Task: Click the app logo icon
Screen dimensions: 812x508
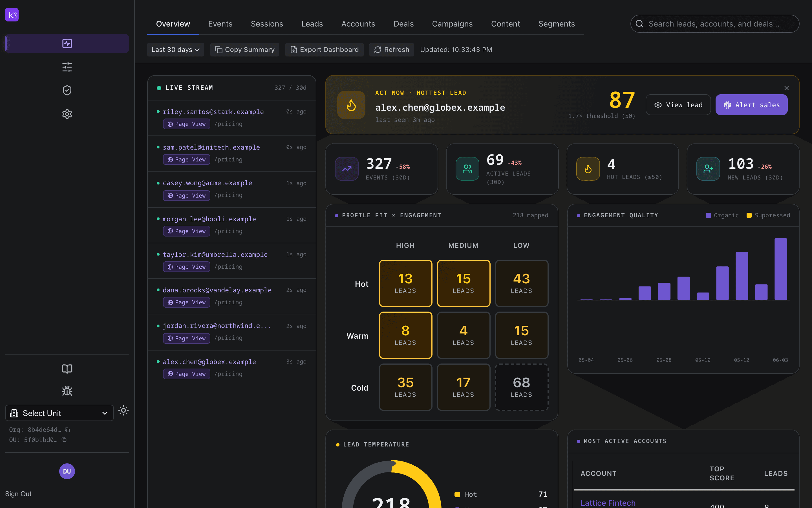Action: pyautogui.click(x=12, y=15)
